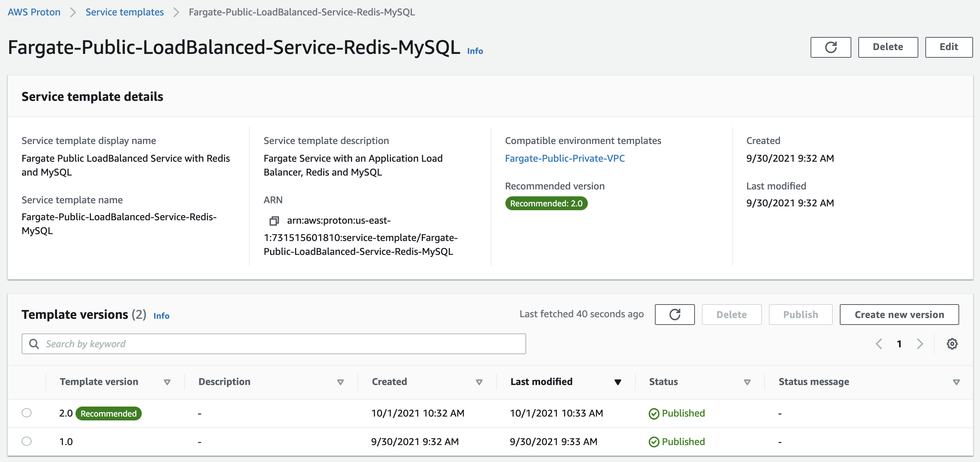The image size is (980, 462).
Task: Click the Recommended: 2.0 badge
Action: [546, 203]
